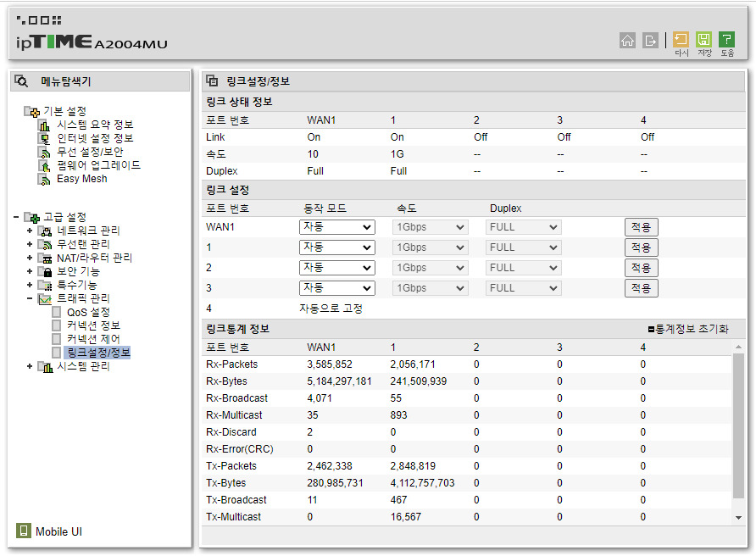
Task: Open the help (도움) icon
Action: pos(726,40)
